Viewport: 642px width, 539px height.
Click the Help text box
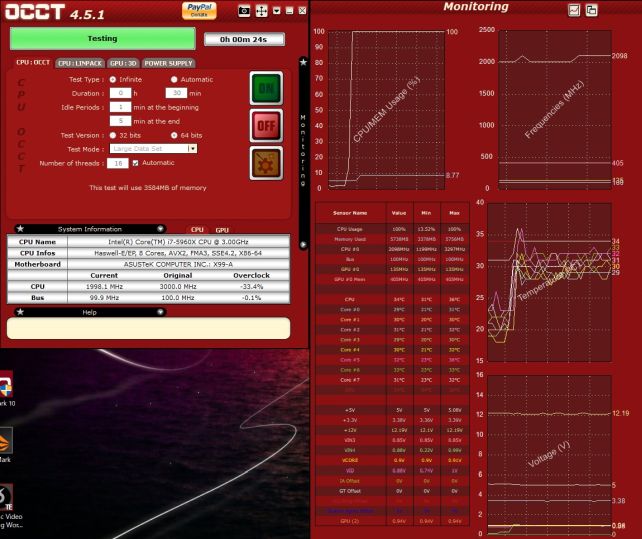149,328
